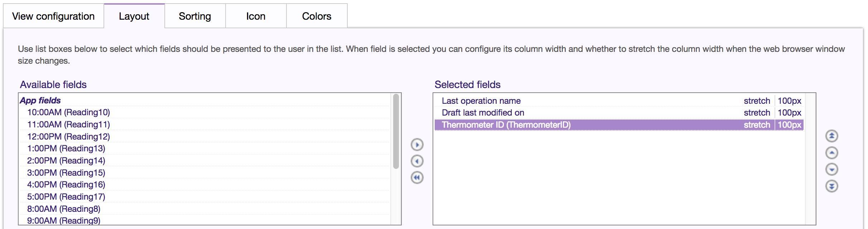Move selected field to bottom
Screen dimensions: 868x229
(x=831, y=186)
